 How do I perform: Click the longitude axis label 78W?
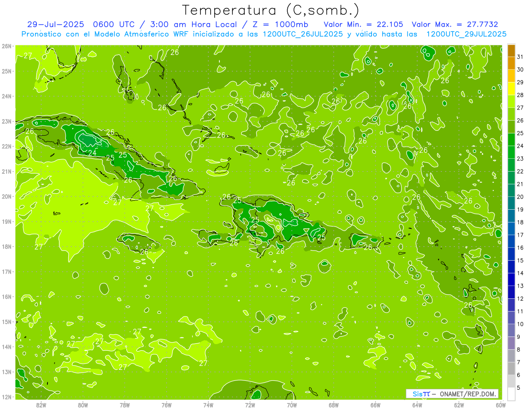(125, 405)
